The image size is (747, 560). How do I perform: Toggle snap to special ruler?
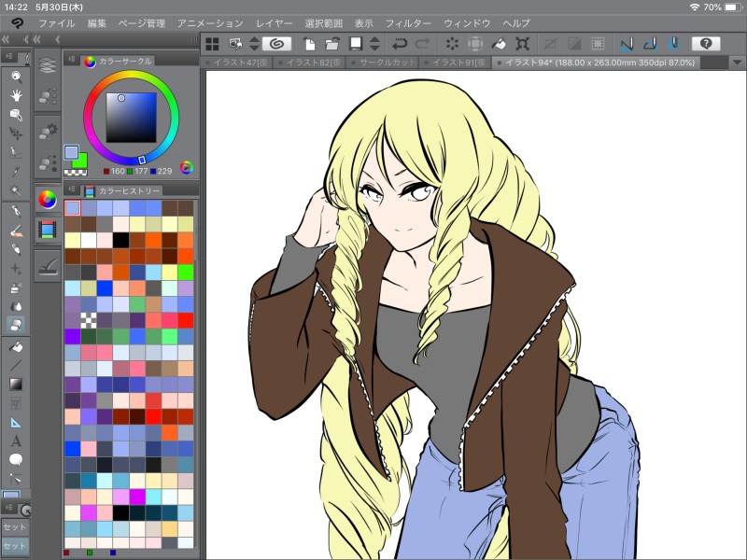click(649, 43)
